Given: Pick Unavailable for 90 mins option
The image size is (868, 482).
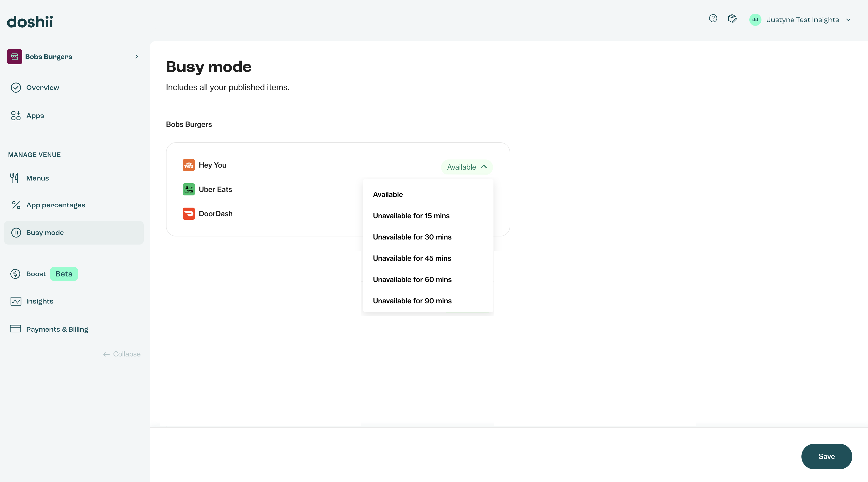Looking at the screenshot, I should tap(412, 301).
